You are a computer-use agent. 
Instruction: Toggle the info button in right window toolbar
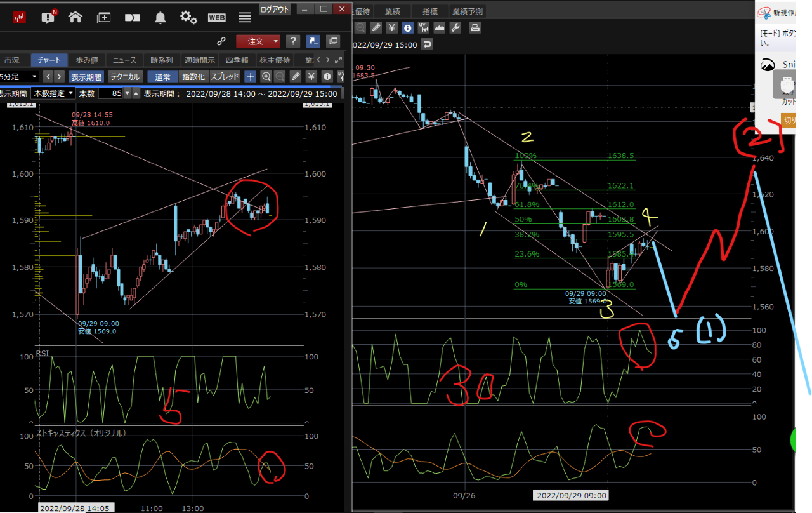[407, 27]
